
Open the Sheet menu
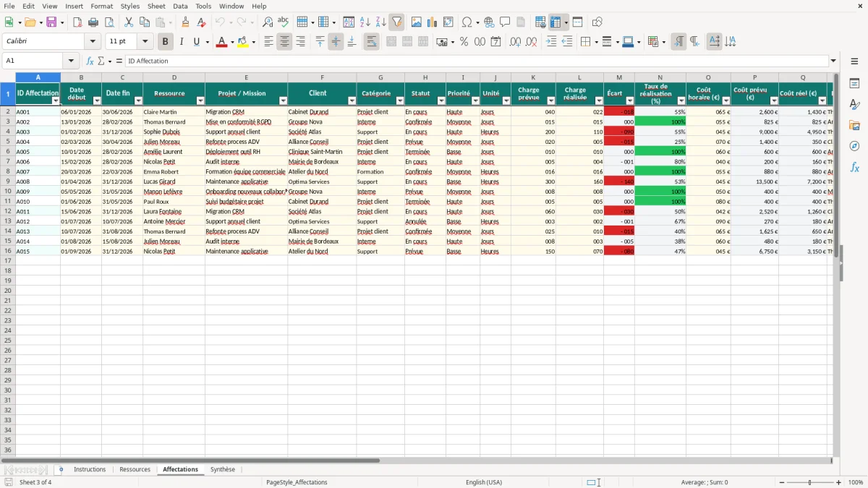(156, 6)
